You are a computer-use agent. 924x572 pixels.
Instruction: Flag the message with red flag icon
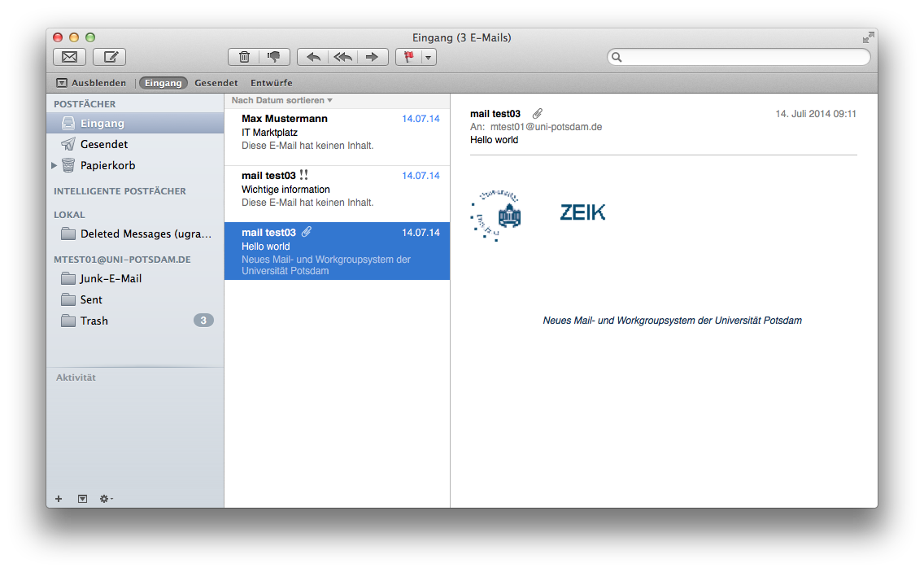coord(408,57)
